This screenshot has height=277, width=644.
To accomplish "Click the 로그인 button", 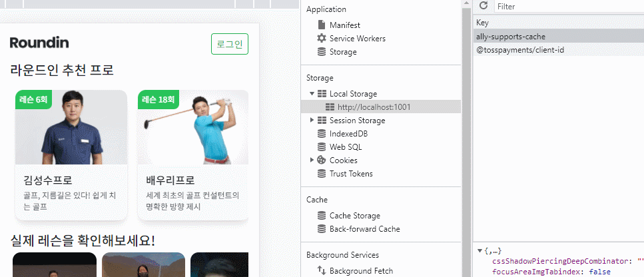I will pos(230,44).
